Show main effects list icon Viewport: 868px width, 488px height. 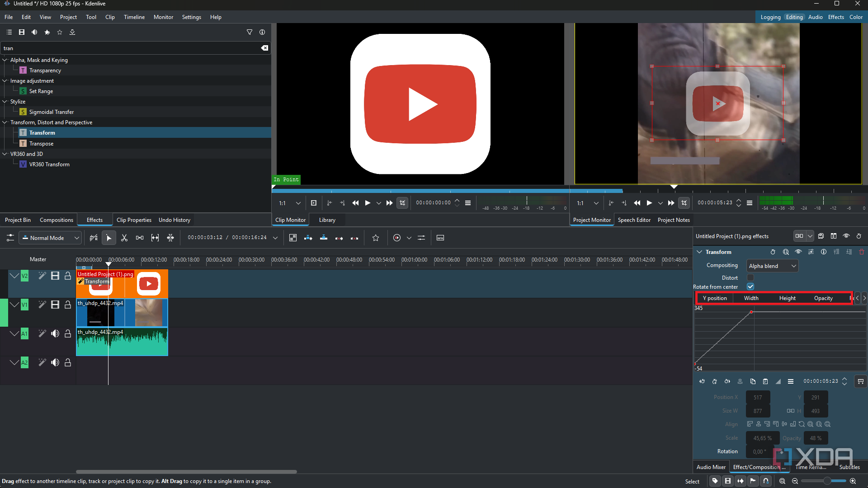coord(9,32)
